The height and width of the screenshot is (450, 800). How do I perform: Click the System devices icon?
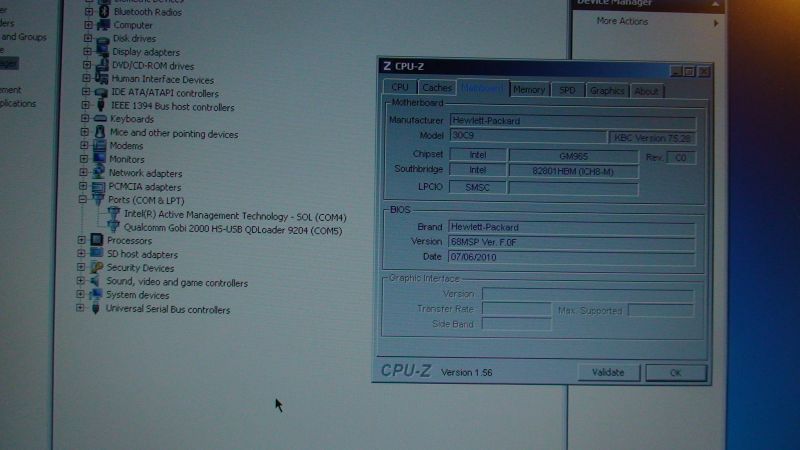[95, 294]
